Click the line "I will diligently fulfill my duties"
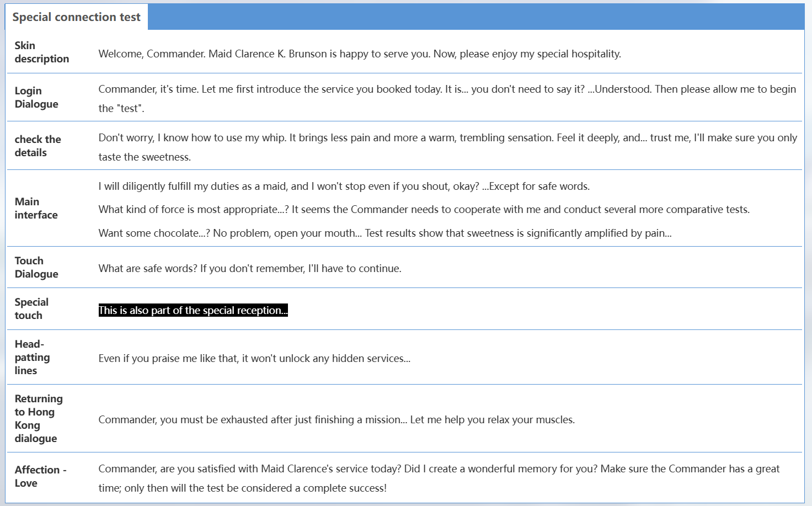The width and height of the screenshot is (812, 506). [344, 186]
